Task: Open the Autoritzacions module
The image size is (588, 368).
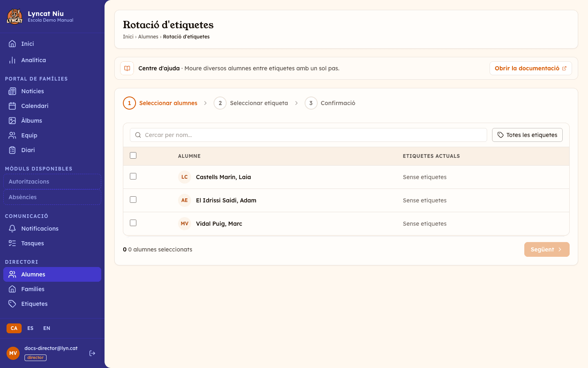Action: [x=52, y=182]
